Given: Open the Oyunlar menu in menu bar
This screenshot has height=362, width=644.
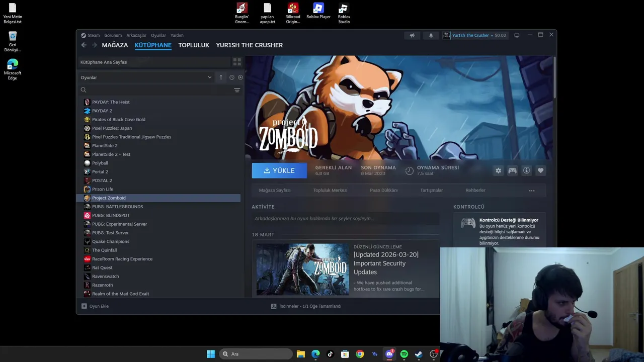Looking at the screenshot, I should point(158,36).
